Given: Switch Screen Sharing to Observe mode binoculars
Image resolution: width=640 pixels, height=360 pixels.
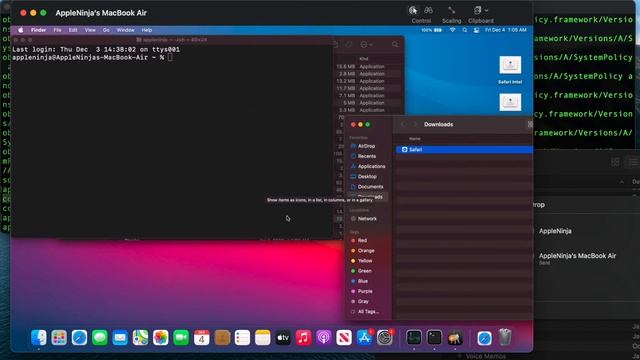Looking at the screenshot, I should [x=428, y=11].
